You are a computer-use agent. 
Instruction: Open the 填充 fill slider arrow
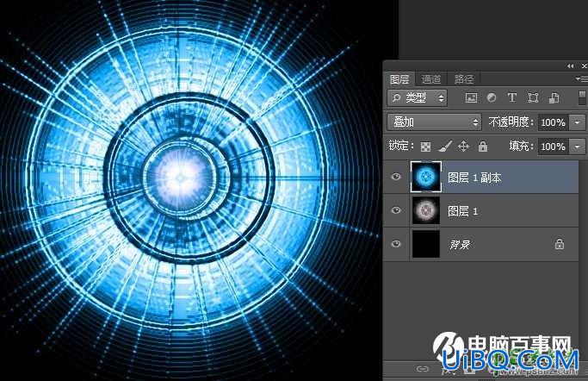point(577,146)
